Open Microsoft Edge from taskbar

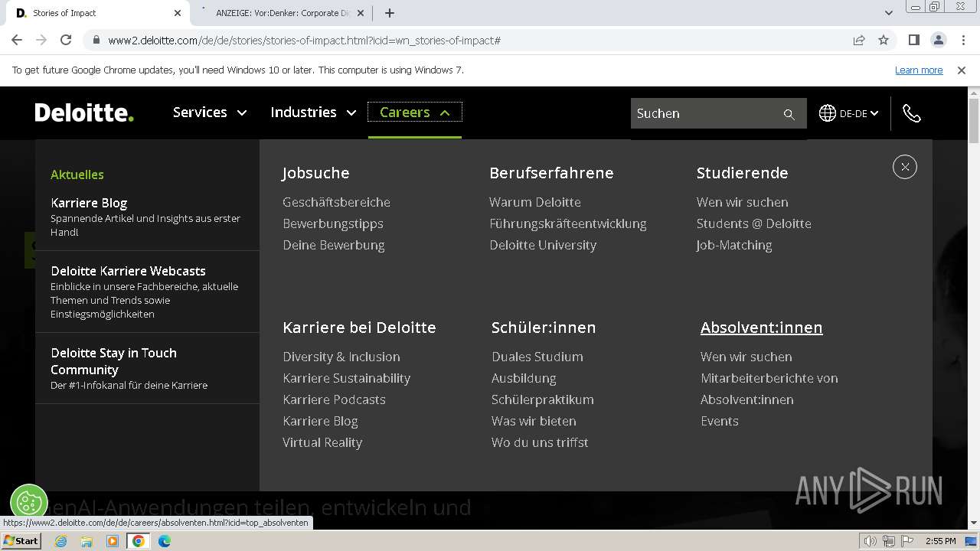click(x=165, y=541)
